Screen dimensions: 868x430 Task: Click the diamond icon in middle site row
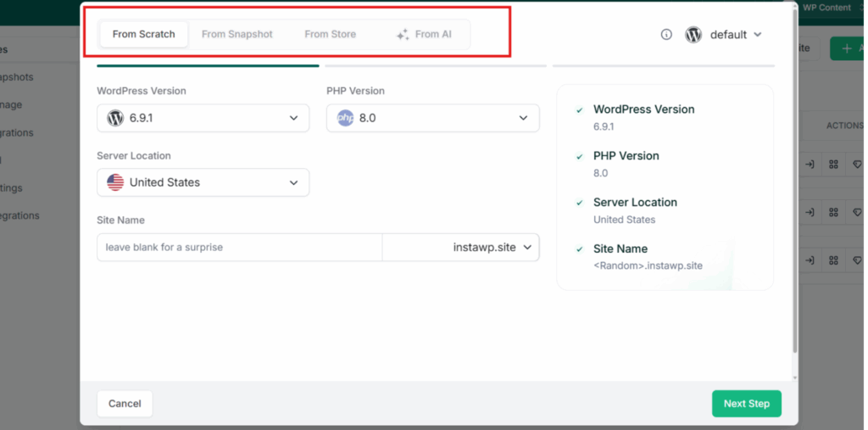coord(857,212)
